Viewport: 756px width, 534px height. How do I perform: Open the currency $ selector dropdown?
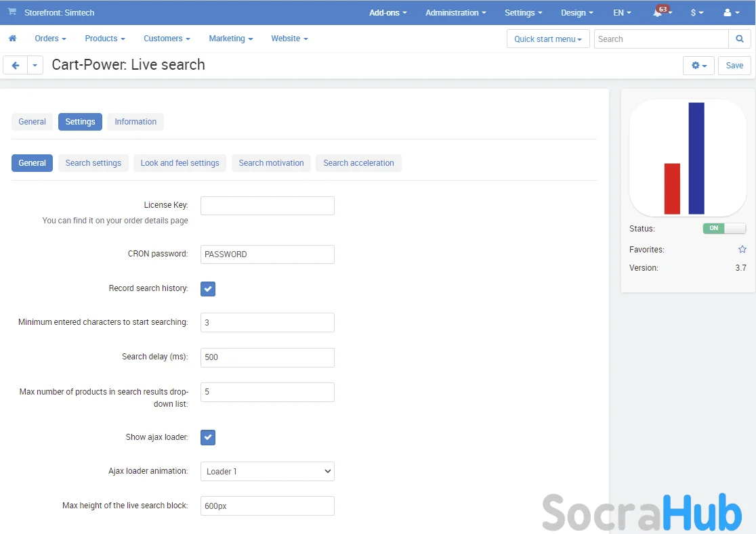coord(696,13)
